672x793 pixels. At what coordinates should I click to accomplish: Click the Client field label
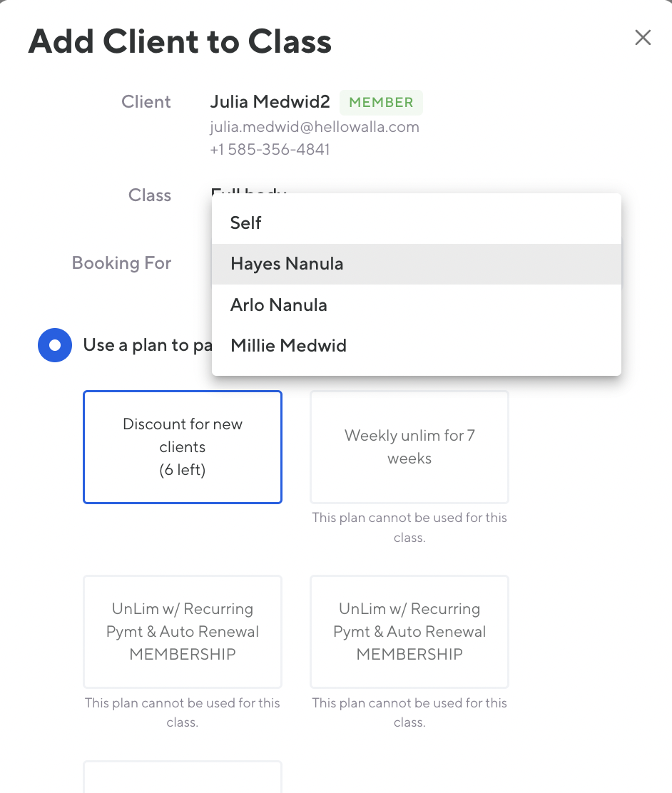tap(146, 102)
